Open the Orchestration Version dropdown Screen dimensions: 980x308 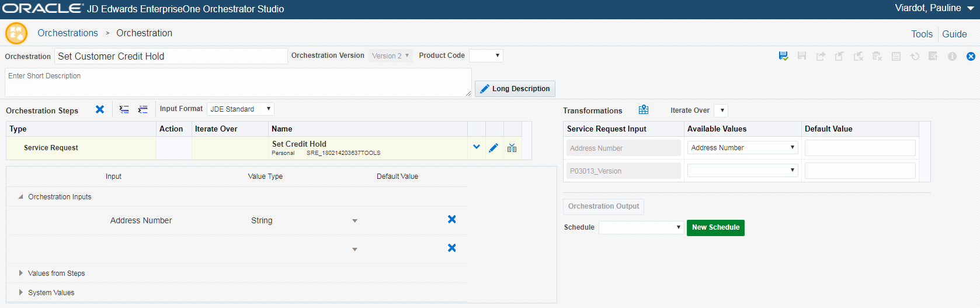tap(390, 56)
